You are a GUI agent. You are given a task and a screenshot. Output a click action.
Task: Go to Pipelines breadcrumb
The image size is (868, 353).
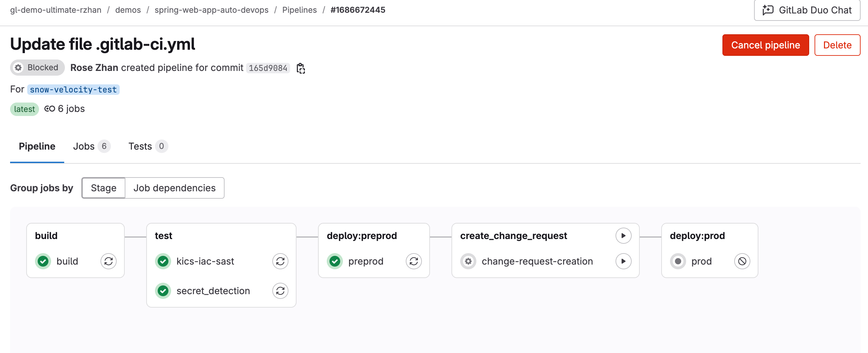[299, 10]
